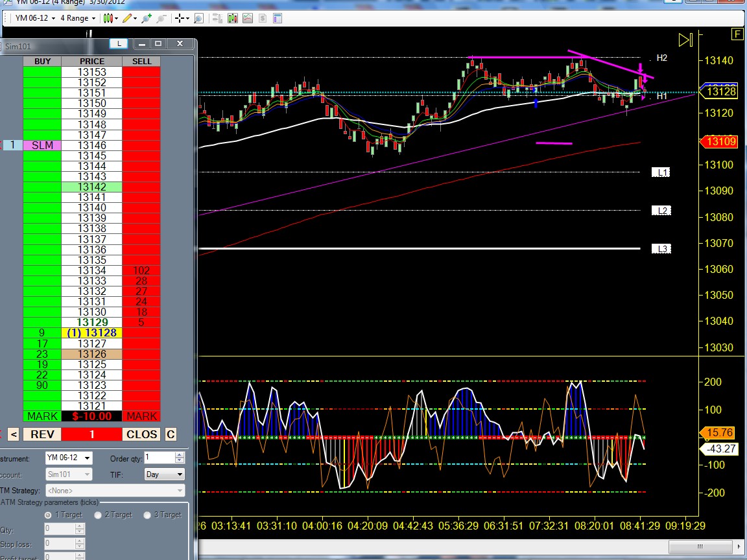Decrease Order qty with down stepper arrow
This screenshot has width=747, height=560.
tap(180, 461)
